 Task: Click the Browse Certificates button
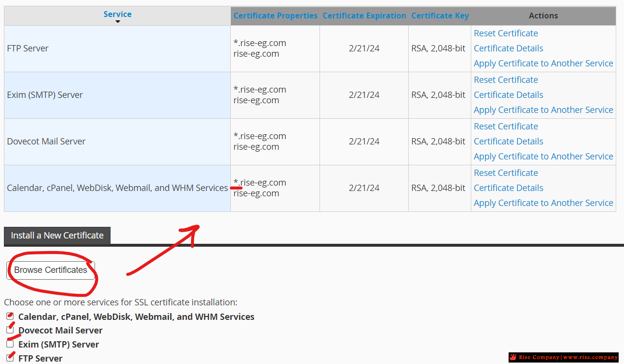click(x=50, y=270)
